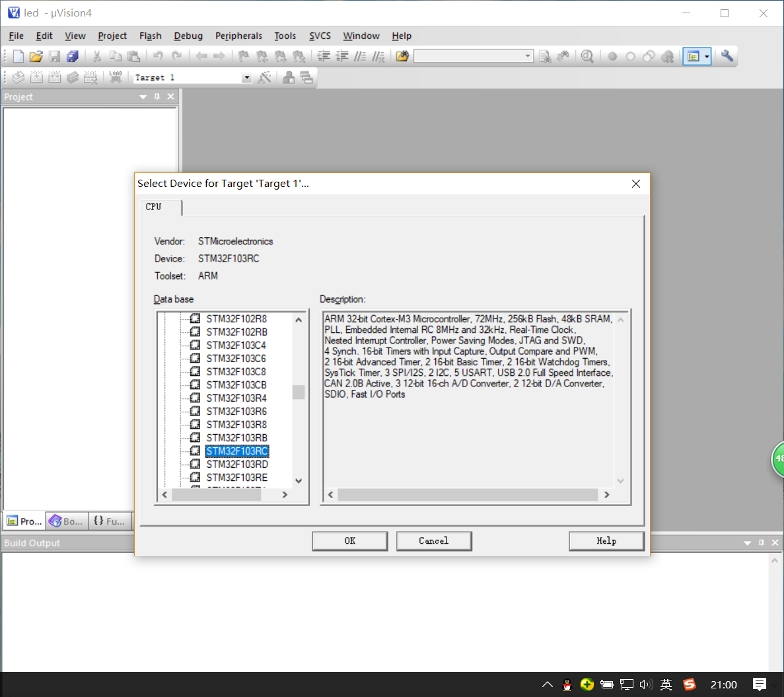Open Project panel options dropdown arrow

point(143,96)
